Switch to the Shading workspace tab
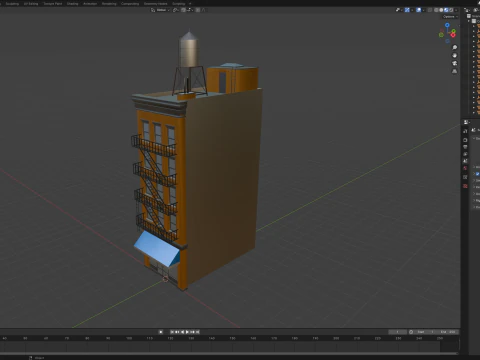The width and height of the screenshot is (480, 360). [x=72, y=4]
